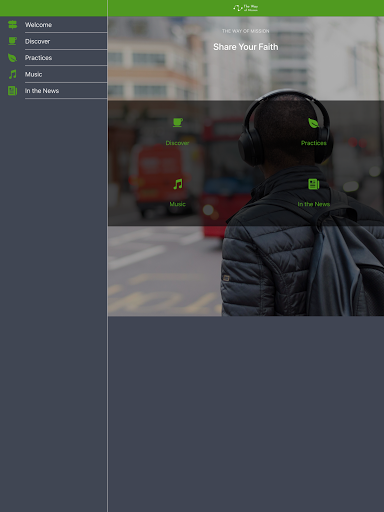Click the Practices leaf icon in sidebar
The width and height of the screenshot is (384, 512).
pyautogui.click(x=12, y=58)
